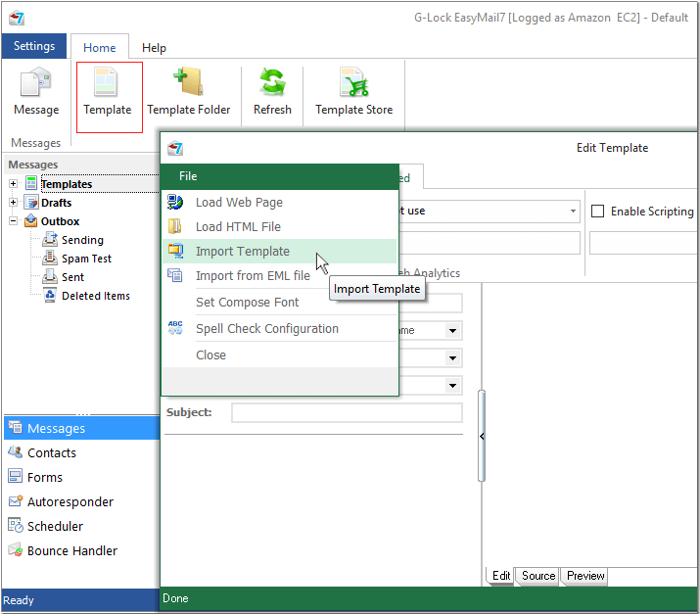Click the Drafts folder icon
The height and width of the screenshot is (614, 700).
tap(31, 203)
